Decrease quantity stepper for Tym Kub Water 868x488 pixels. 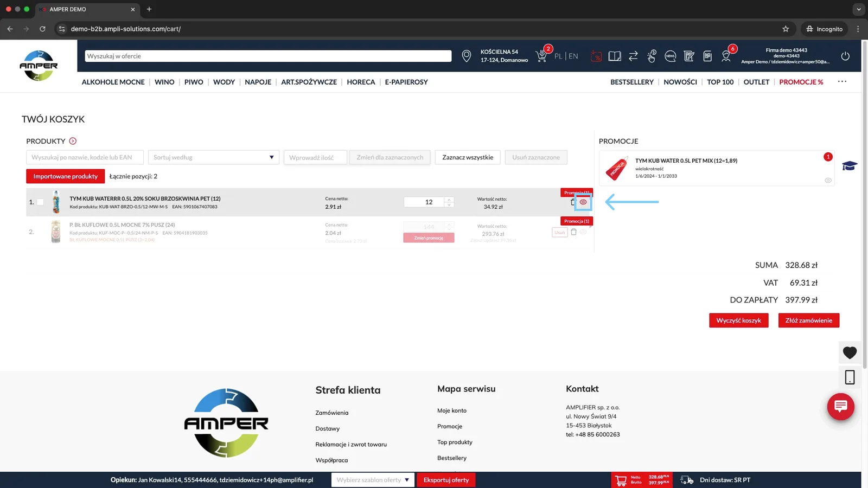(449, 204)
